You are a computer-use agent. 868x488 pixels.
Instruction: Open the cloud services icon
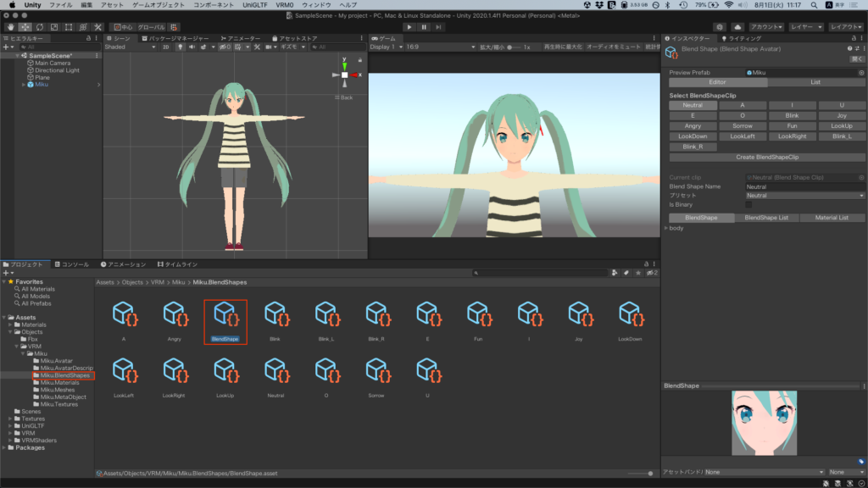tap(737, 27)
